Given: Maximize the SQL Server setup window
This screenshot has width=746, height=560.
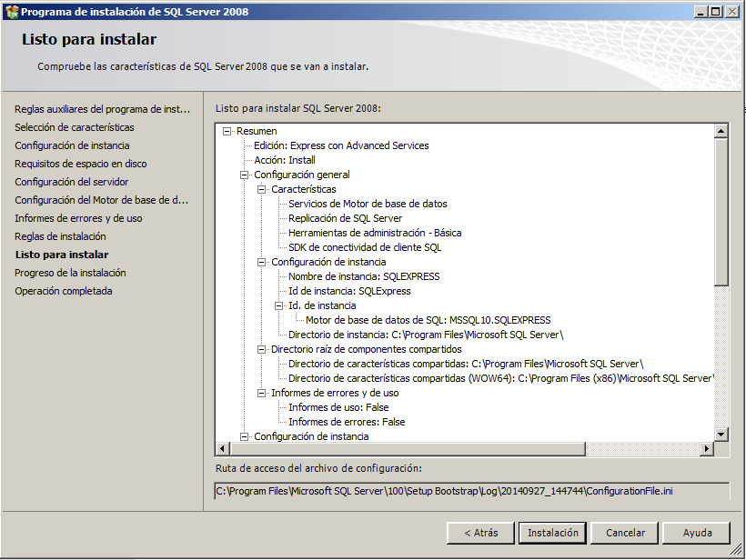Looking at the screenshot, I should (x=715, y=12).
